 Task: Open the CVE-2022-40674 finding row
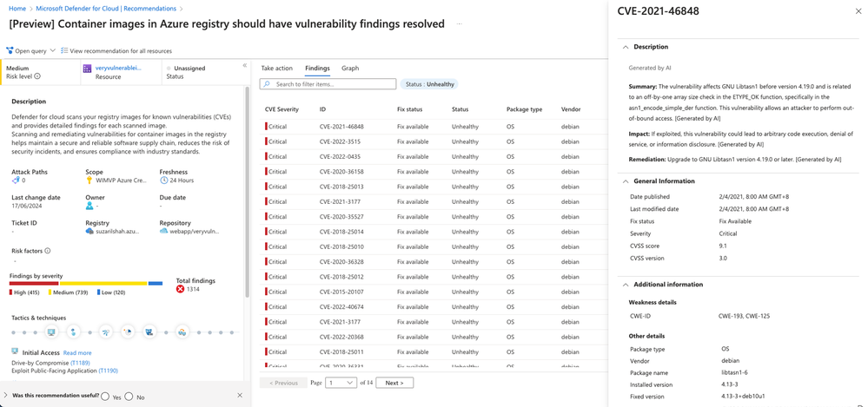click(434, 307)
